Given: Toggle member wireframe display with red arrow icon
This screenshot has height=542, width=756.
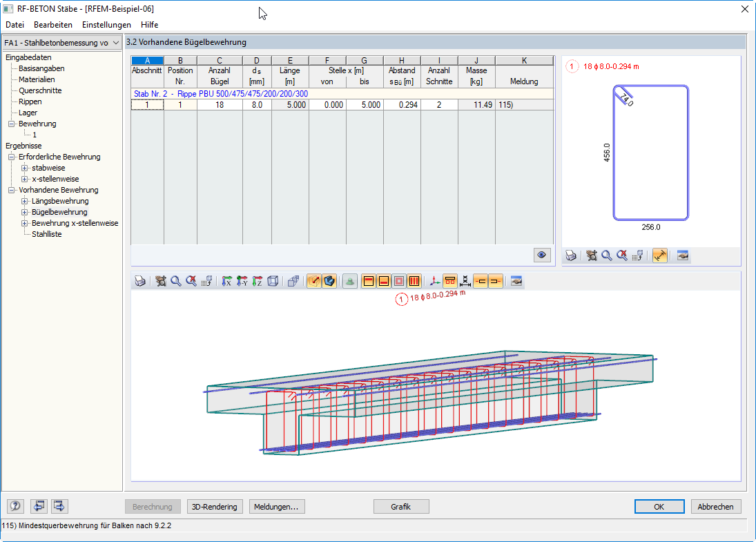Looking at the screenshot, I should pyautogui.click(x=314, y=281).
